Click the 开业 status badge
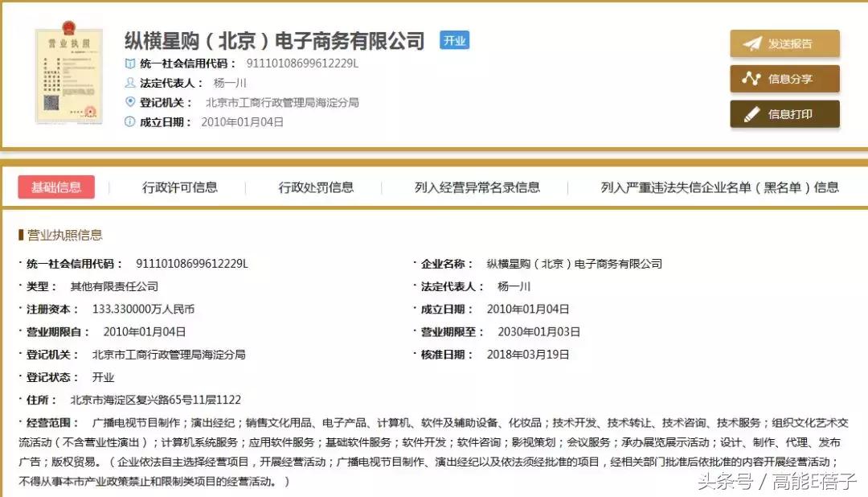868x497 pixels. point(453,39)
